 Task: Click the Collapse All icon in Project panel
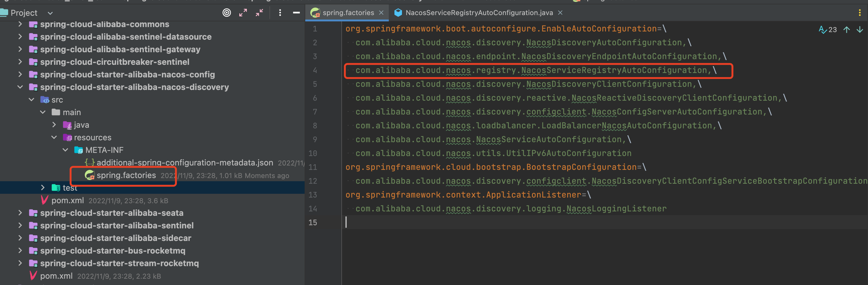(259, 13)
